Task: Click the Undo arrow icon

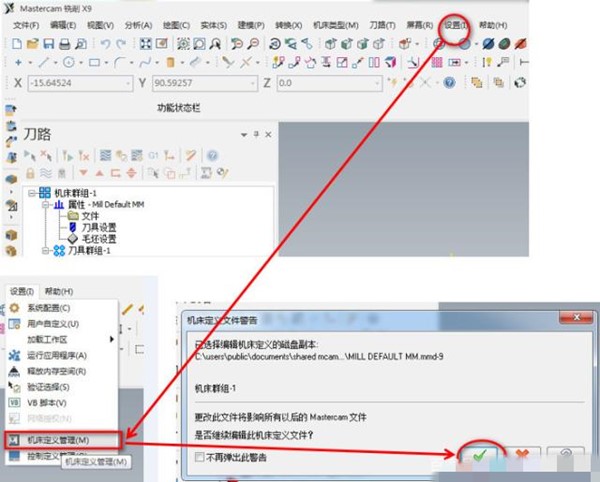Action: pyautogui.click(x=105, y=44)
